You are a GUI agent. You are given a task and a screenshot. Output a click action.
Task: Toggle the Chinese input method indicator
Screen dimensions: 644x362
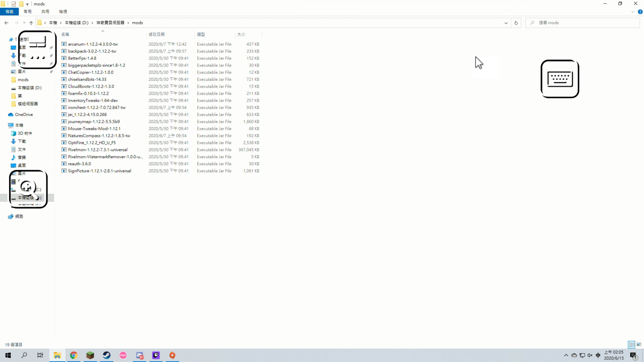point(598,355)
